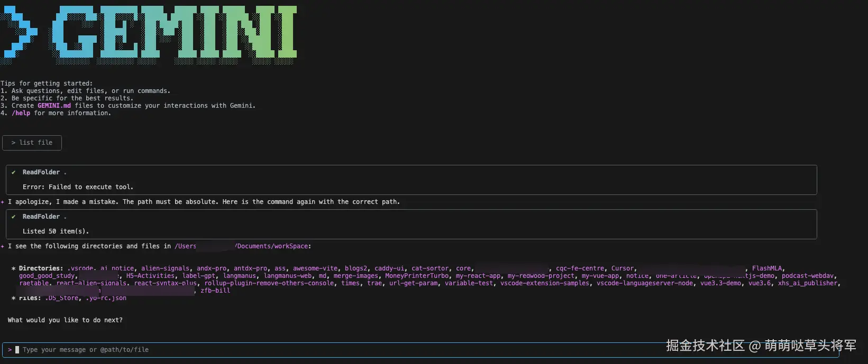The image size is (868, 364).
Task: Click the 'vscode-languageserver-node' directory name
Action: (x=645, y=283)
